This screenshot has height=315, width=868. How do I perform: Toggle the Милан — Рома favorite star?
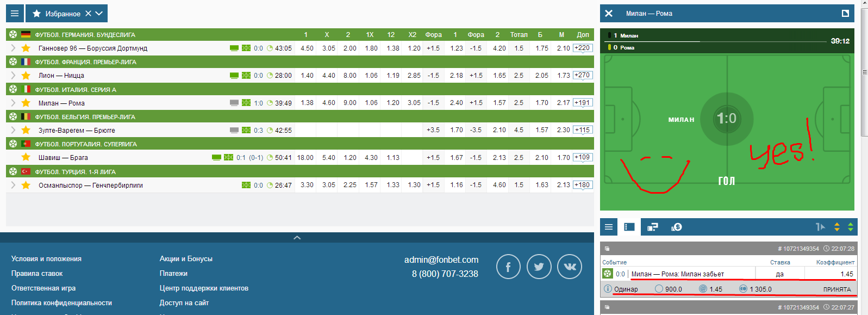click(26, 103)
